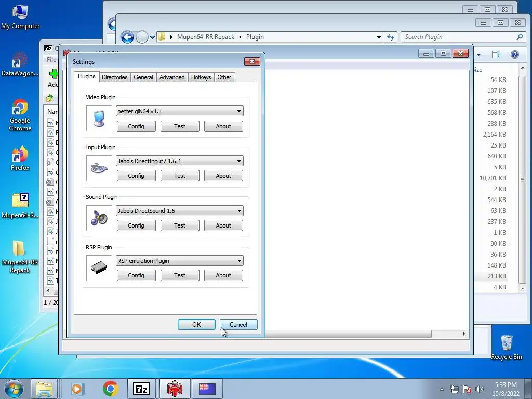Go back in the Explorer window
Viewport: 532px width, 399px height.
(127, 37)
